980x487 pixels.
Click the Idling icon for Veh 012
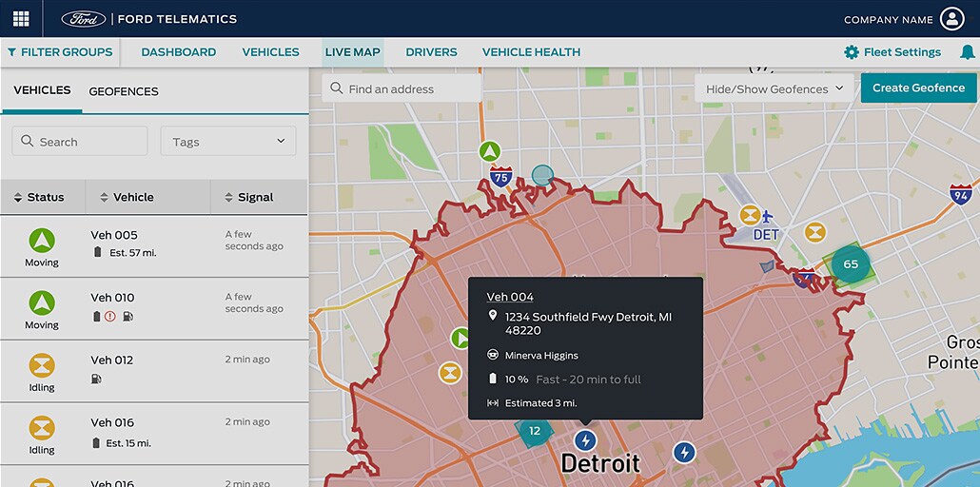pos(42,365)
